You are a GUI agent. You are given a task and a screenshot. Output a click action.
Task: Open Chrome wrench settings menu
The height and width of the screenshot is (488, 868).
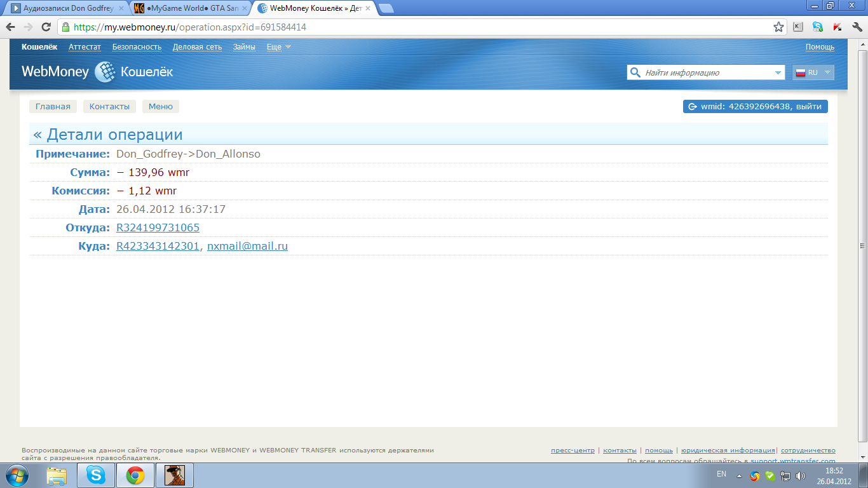[x=857, y=27]
